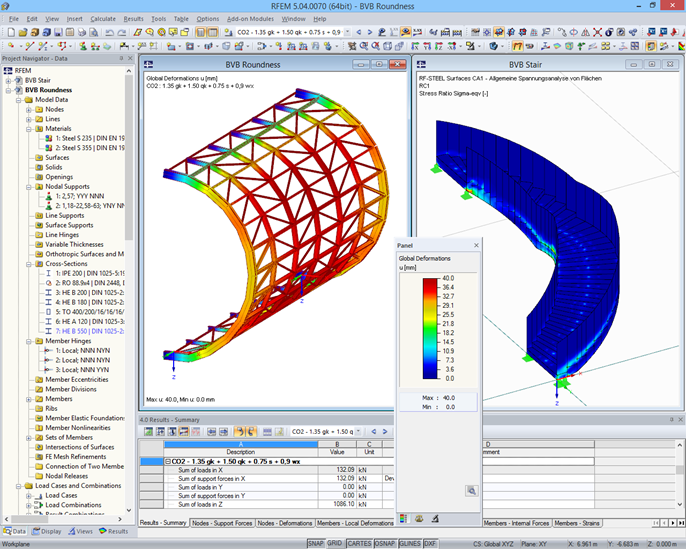Screen dimensions: 686x549
Task: Switch to Display tab in navigator
Action: point(46,532)
